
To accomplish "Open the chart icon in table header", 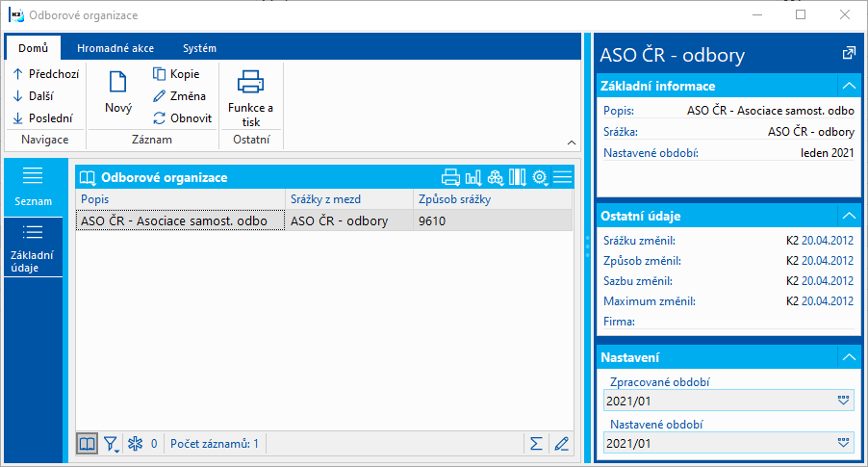I will point(473,177).
